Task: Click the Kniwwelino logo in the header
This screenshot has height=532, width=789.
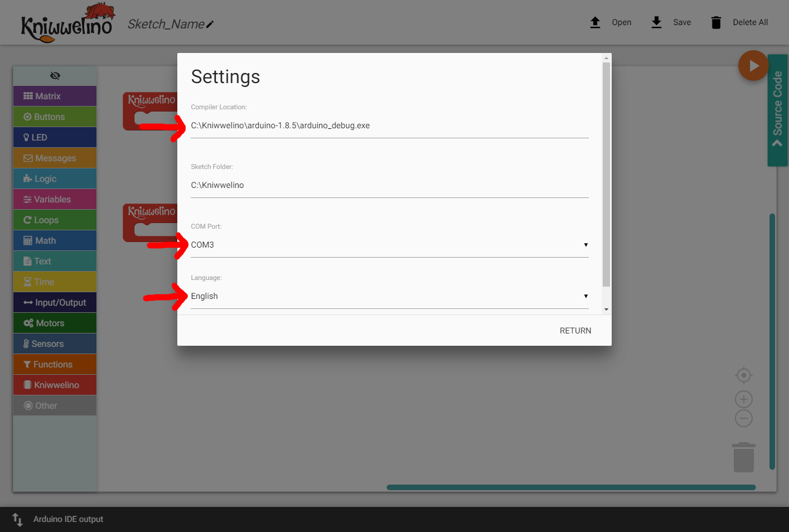Action: (67, 23)
